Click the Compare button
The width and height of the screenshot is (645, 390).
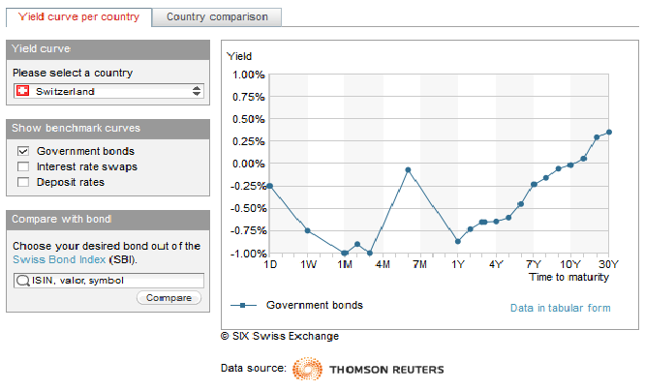click(169, 297)
